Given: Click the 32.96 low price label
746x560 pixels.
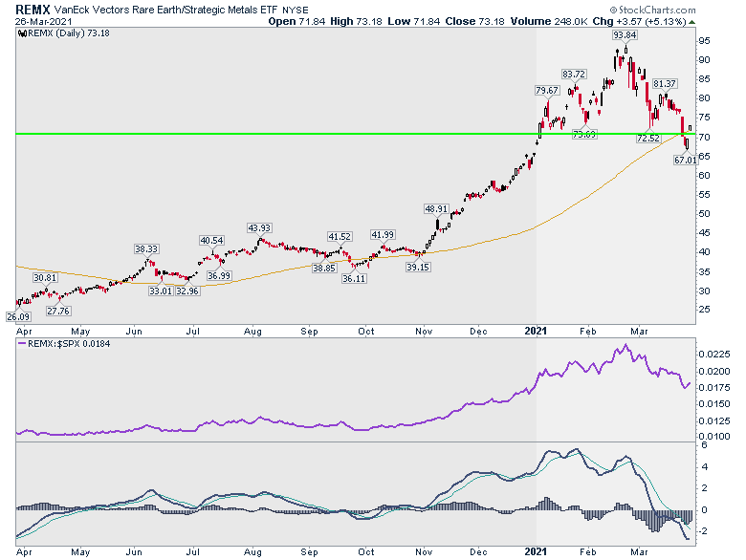Looking at the screenshot, I should point(186,291).
